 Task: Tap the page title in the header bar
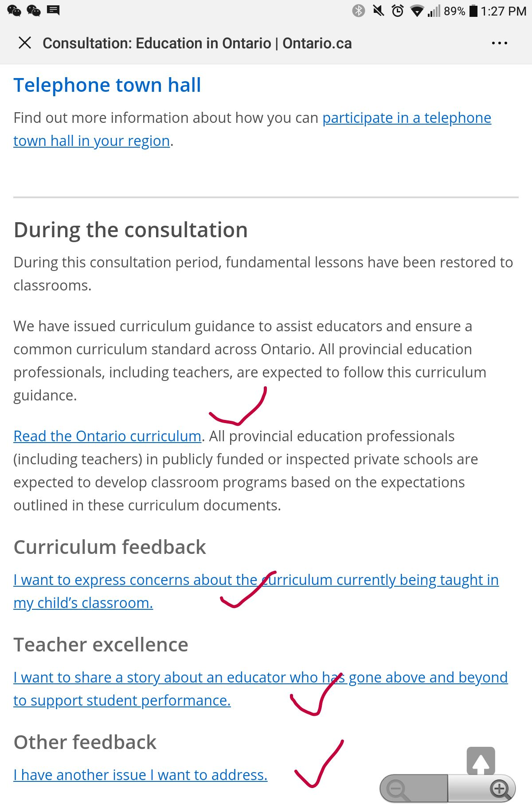[197, 43]
